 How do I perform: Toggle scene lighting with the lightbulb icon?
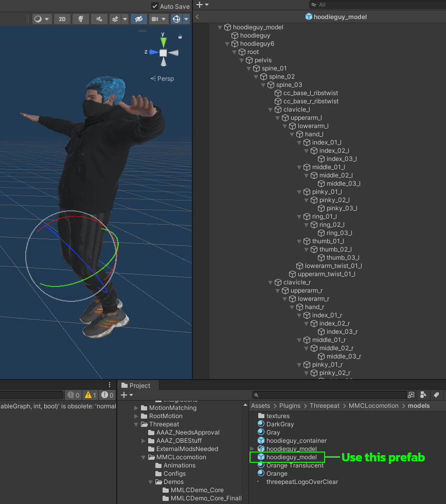click(81, 19)
